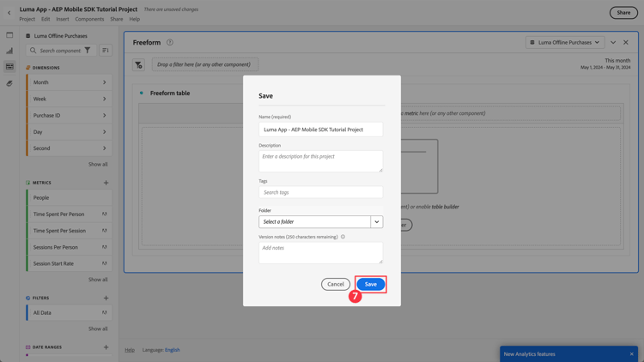Edit the project Name field

pos(321,130)
